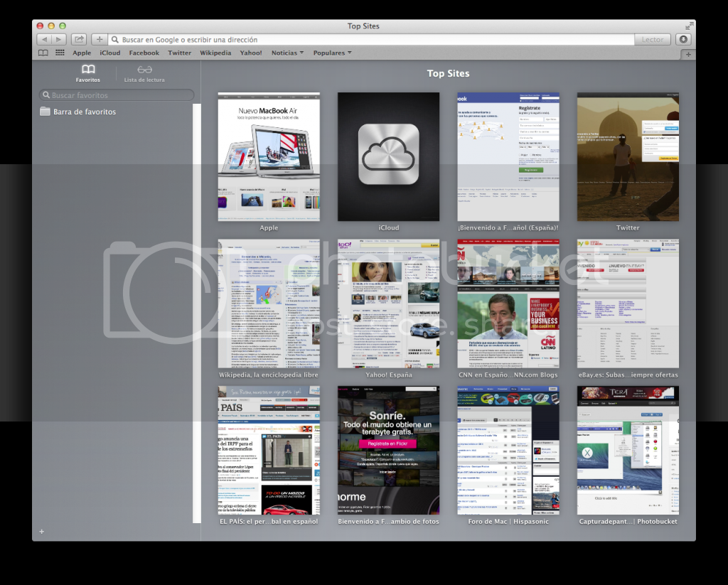
Task: Open the Apple Top Sites thumbnail
Action: pyautogui.click(x=269, y=157)
